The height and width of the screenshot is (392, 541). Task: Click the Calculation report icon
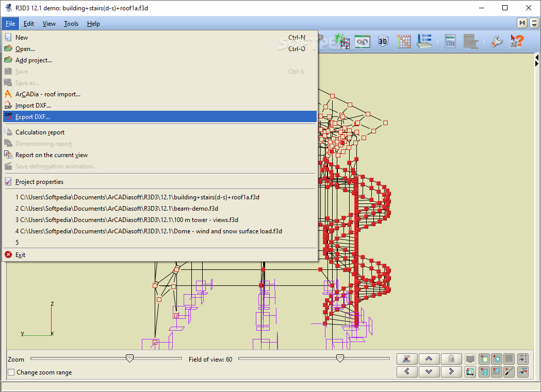click(x=8, y=132)
